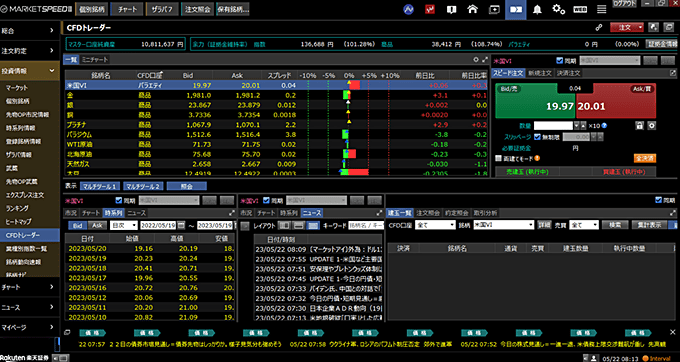
Task: Select the two-column news layout icon
Action: 284,225
